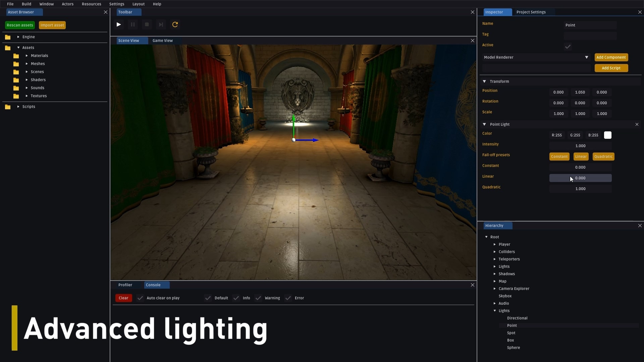The width and height of the screenshot is (644, 362).
Task: Click the Intensity value field
Action: point(580,146)
